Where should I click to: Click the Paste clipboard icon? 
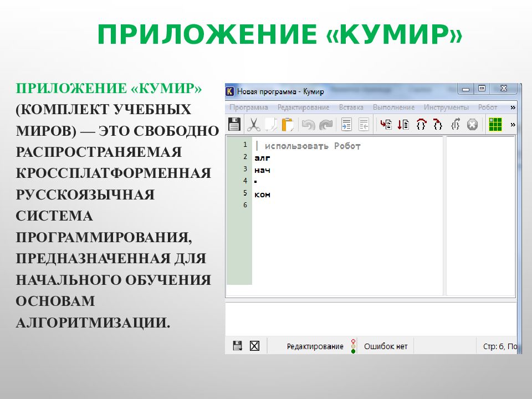coord(288,125)
